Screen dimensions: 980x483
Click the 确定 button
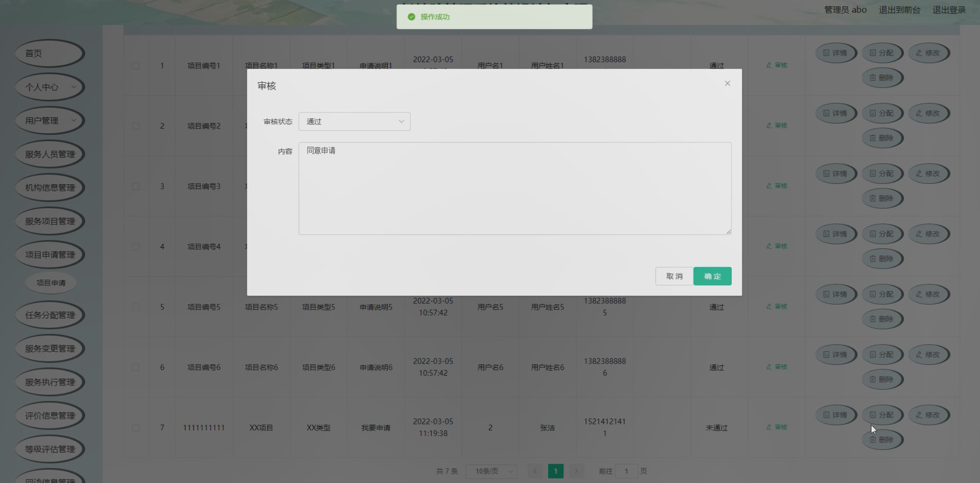712,276
